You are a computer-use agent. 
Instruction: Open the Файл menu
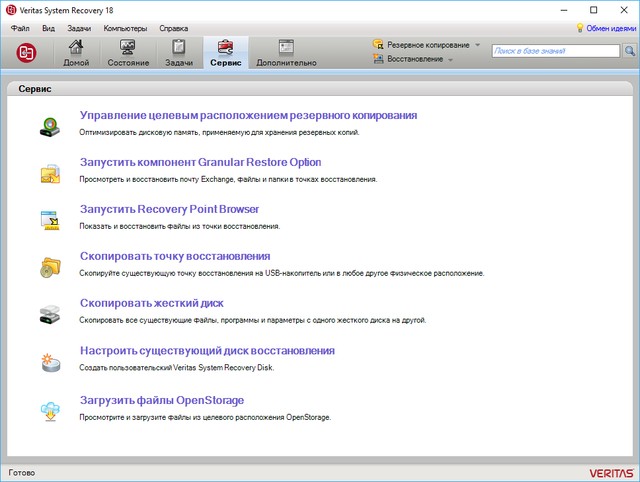tap(20, 29)
